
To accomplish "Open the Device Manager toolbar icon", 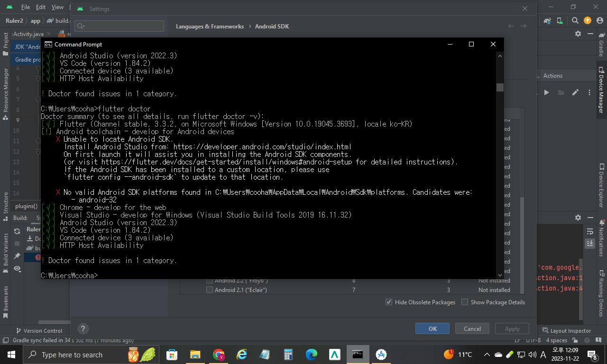I will tap(561, 20).
